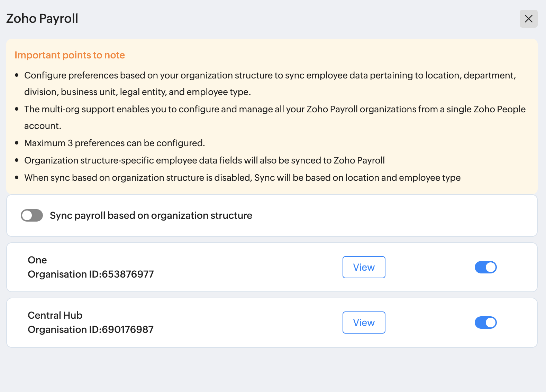The width and height of the screenshot is (546, 392).
Task: Click the 'Important points to note' heading
Action: [x=70, y=55]
